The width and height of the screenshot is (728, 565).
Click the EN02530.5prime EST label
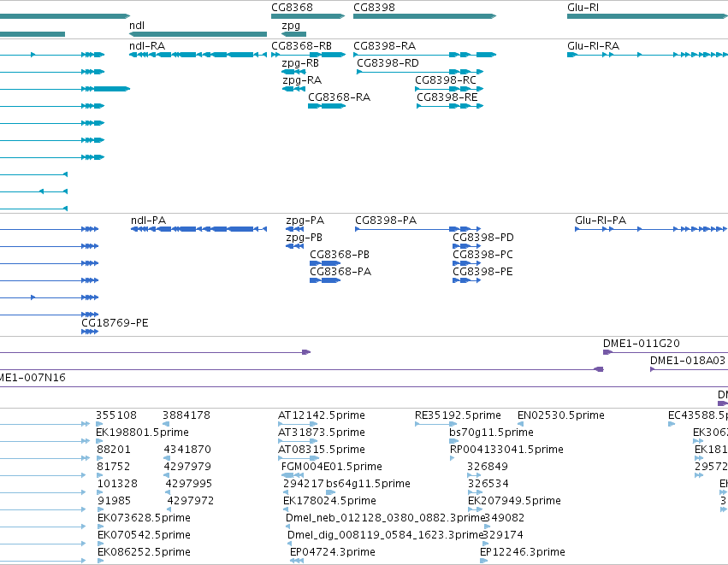pyautogui.click(x=561, y=415)
